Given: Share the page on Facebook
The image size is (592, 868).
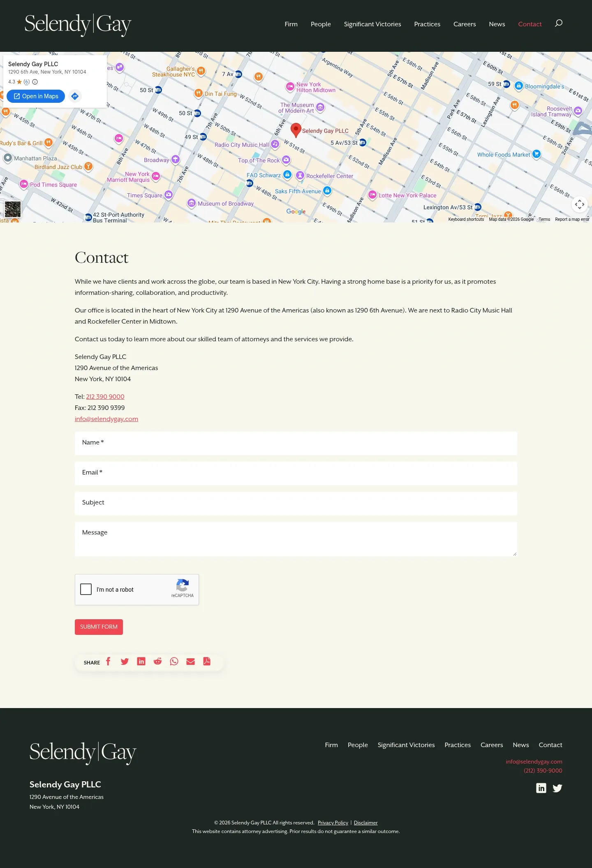Looking at the screenshot, I should pos(108,661).
